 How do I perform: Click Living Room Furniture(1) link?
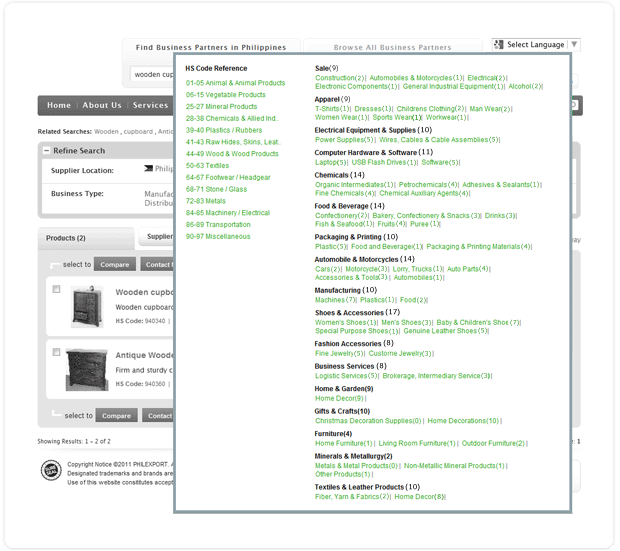(417, 443)
